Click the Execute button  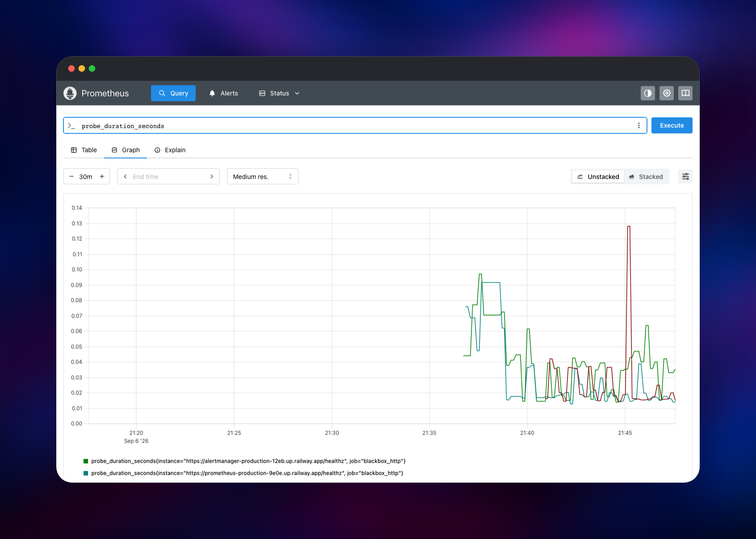click(672, 125)
